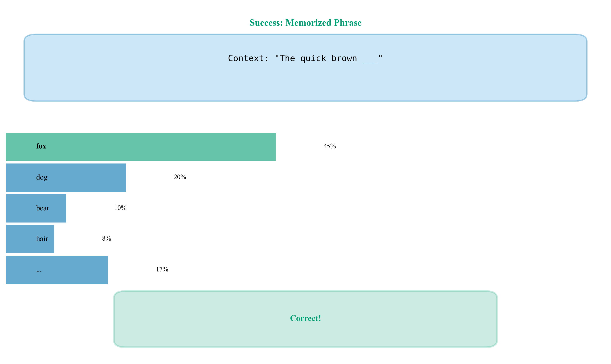The image size is (611, 364).
Task: Click the 45% value next to fox
Action: (330, 146)
